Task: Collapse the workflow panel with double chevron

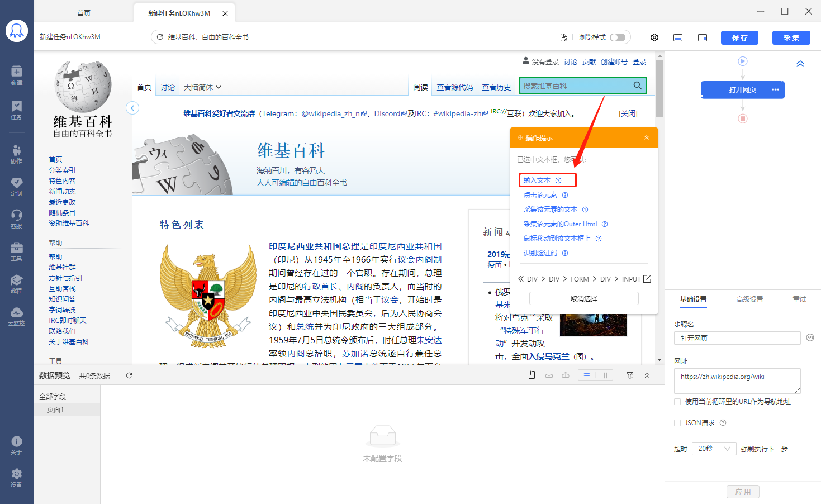Action: [800, 64]
